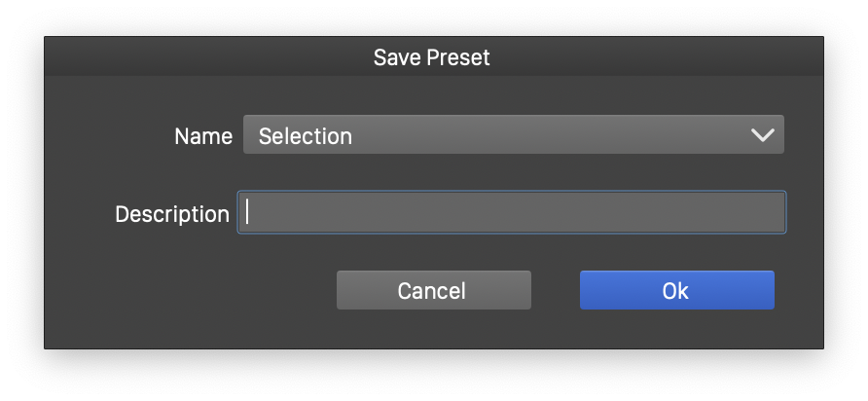Click the Description label text
Image resolution: width=868 pixels, height=401 pixels.
(171, 214)
